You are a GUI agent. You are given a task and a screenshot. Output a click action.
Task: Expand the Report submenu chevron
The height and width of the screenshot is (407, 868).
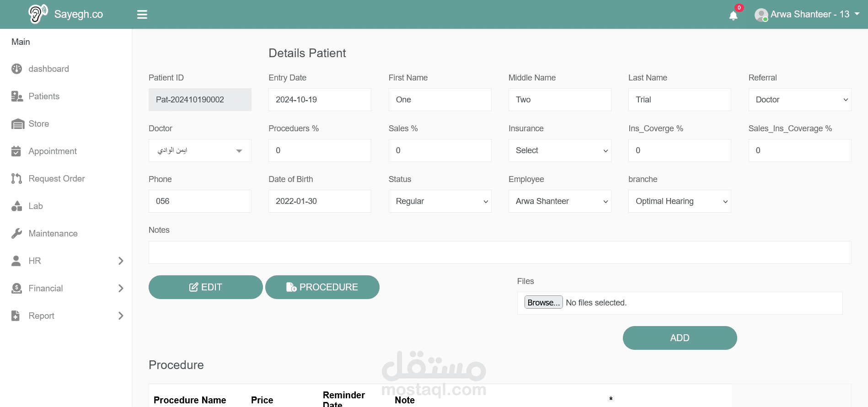click(x=121, y=316)
